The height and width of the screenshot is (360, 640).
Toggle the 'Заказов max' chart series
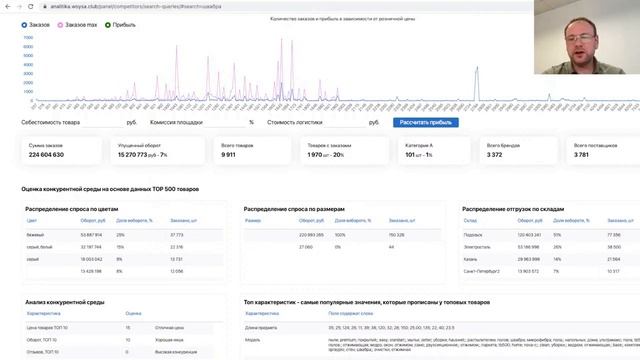77,25
